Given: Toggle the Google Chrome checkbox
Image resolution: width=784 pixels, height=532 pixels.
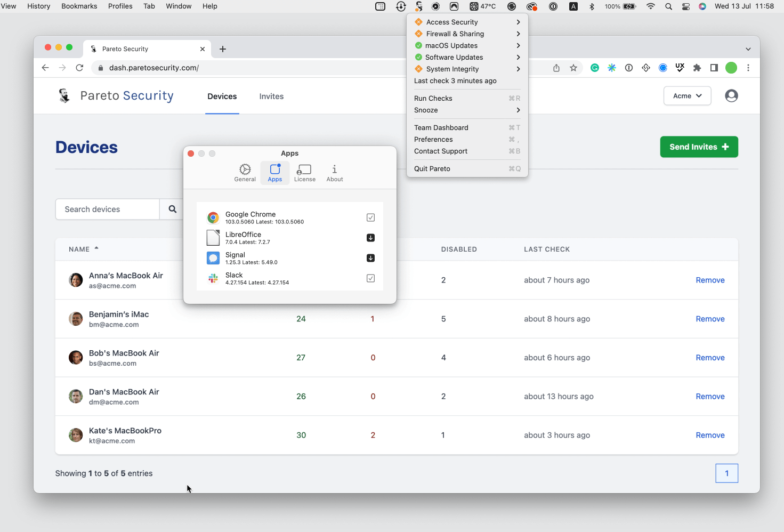Looking at the screenshot, I should click(x=371, y=217).
